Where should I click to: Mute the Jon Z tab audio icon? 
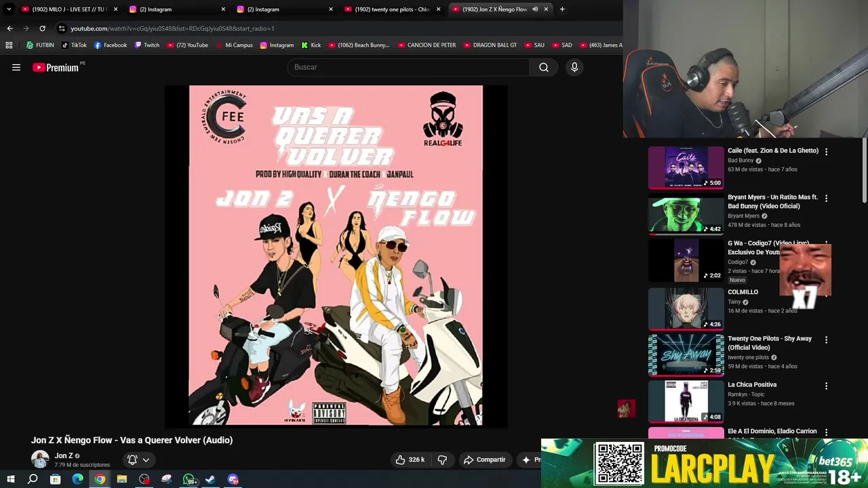pos(535,9)
